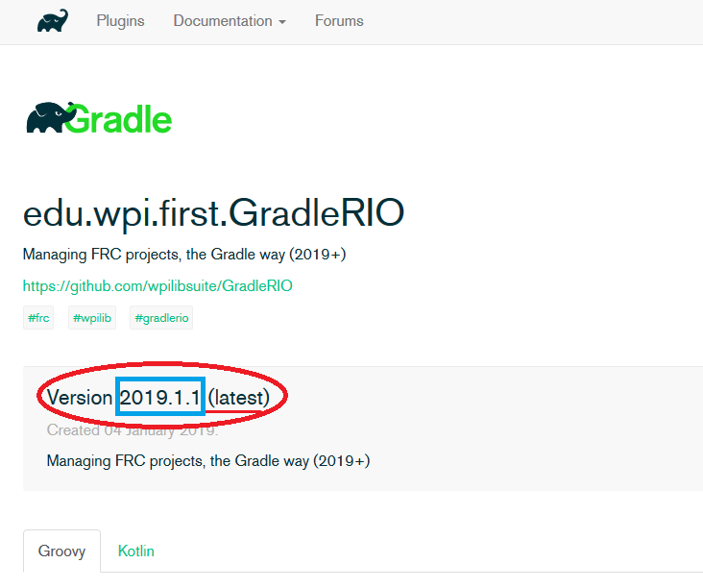Click the Created 04 January 2019 date
Screen dimensions: 703x588
[x=133, y=429]
